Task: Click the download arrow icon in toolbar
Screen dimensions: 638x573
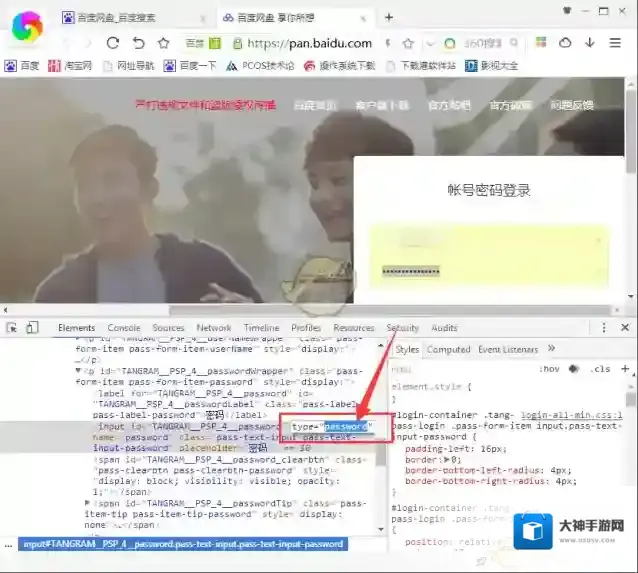Action: tap(590, 43)
